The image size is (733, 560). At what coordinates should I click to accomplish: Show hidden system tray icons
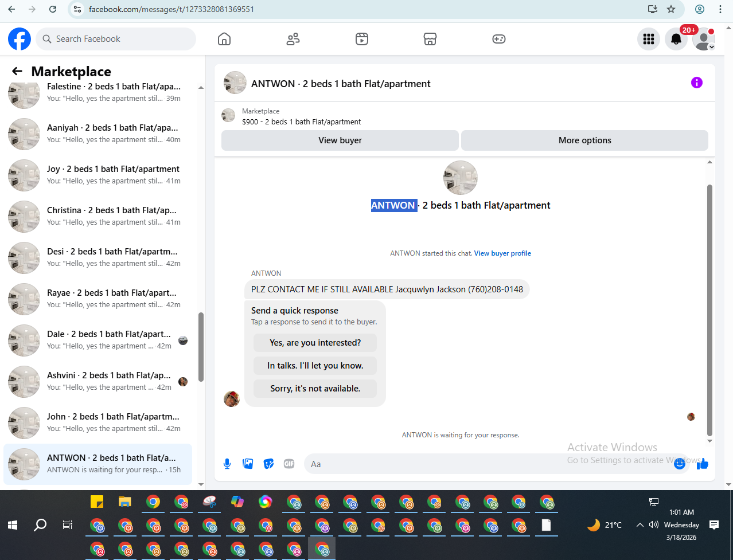click(640, 525)
